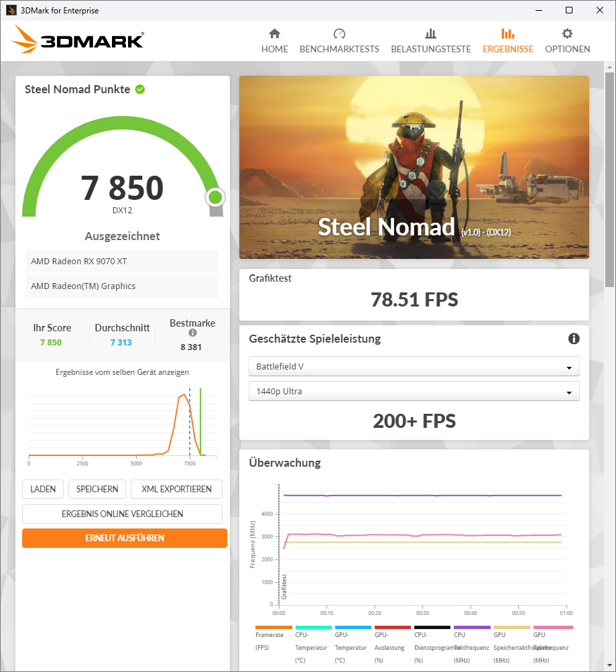Minimize the 3DMark window
This screenshot has height=672, width=616.
(539, 10)
